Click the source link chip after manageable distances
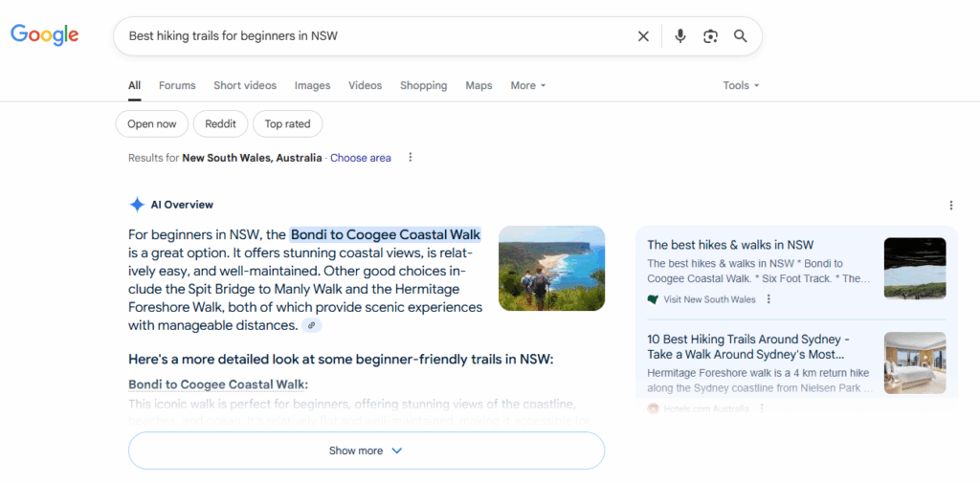This screenshot has height=483, width=980. click(311, 325)
